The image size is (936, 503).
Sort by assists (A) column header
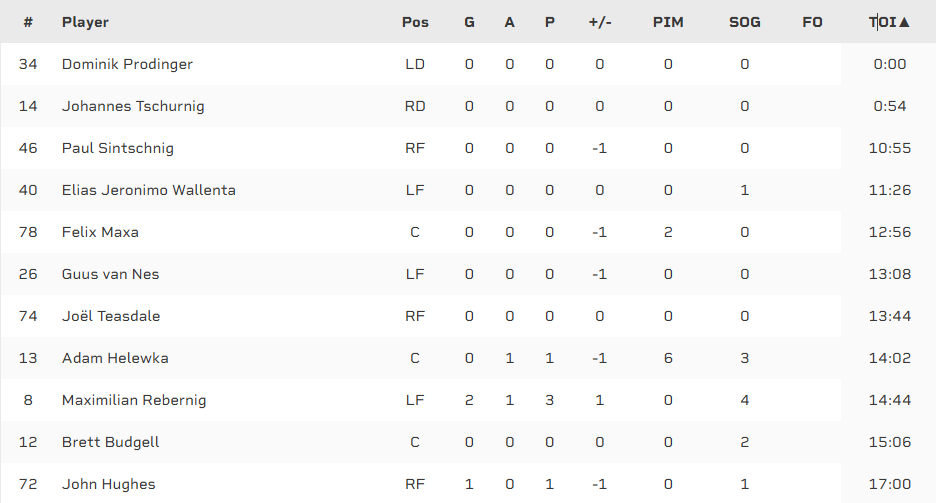(x=509, y=22)
